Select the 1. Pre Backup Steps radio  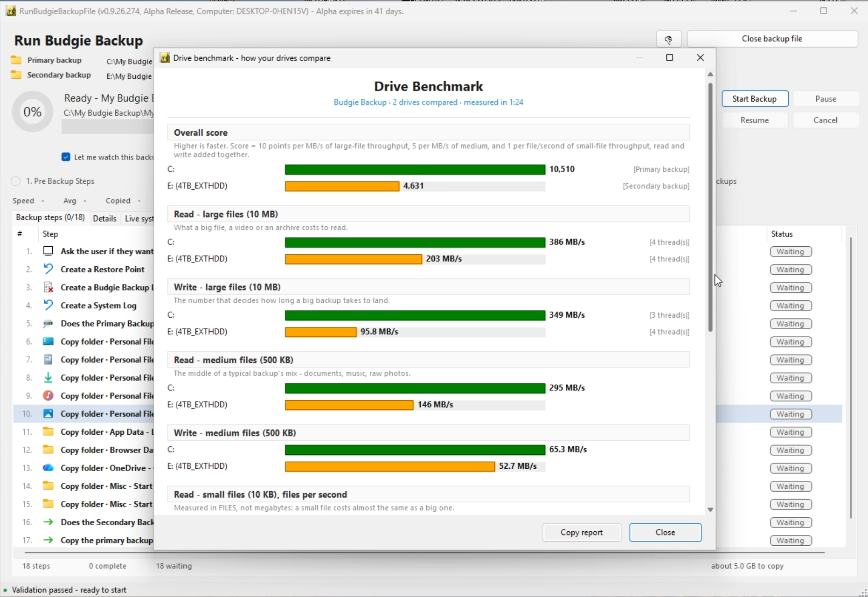pyautogui.click(x=16, y=181)
